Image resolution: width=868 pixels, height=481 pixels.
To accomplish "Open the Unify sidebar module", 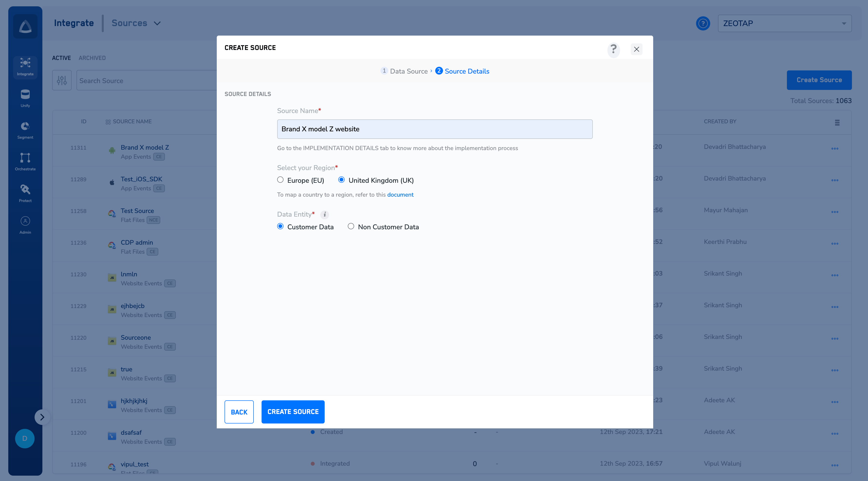I will [x=25, y=98].
